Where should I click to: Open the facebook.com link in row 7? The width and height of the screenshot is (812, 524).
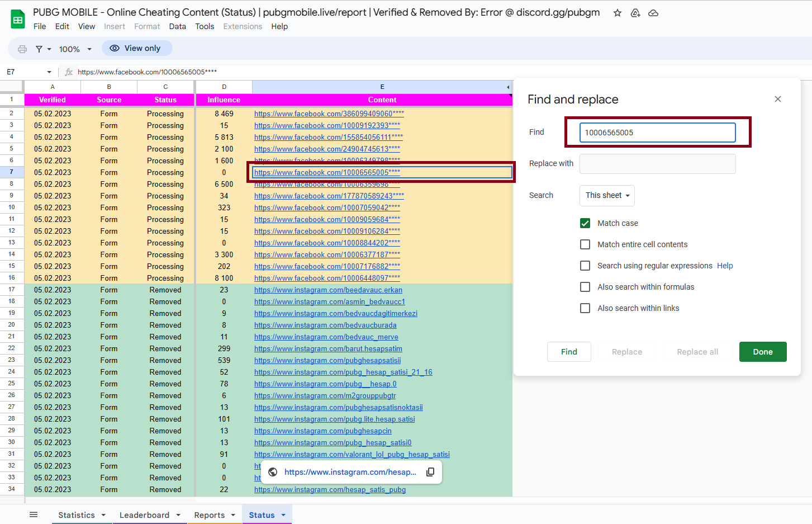pos(327,172)
